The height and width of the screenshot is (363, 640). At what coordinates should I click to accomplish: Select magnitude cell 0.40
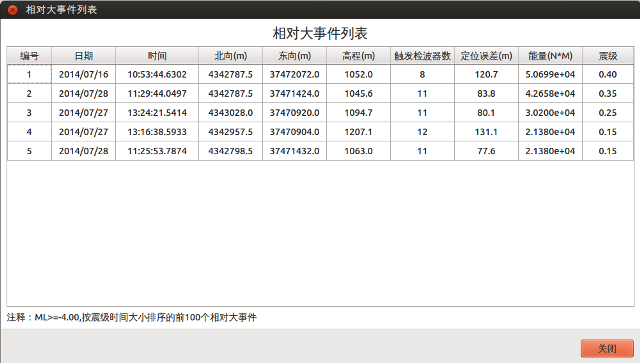tap(608, 74)
